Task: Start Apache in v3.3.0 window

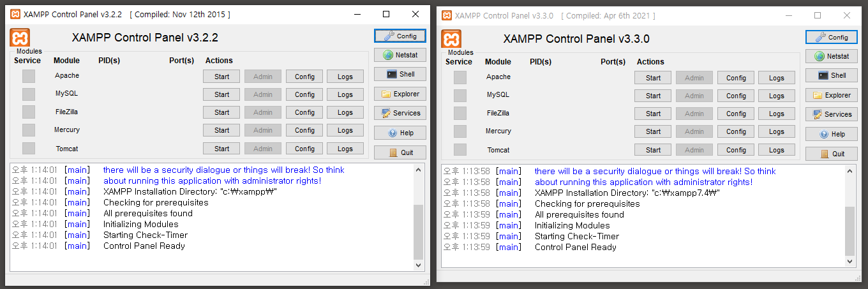Action: point(653,78)
